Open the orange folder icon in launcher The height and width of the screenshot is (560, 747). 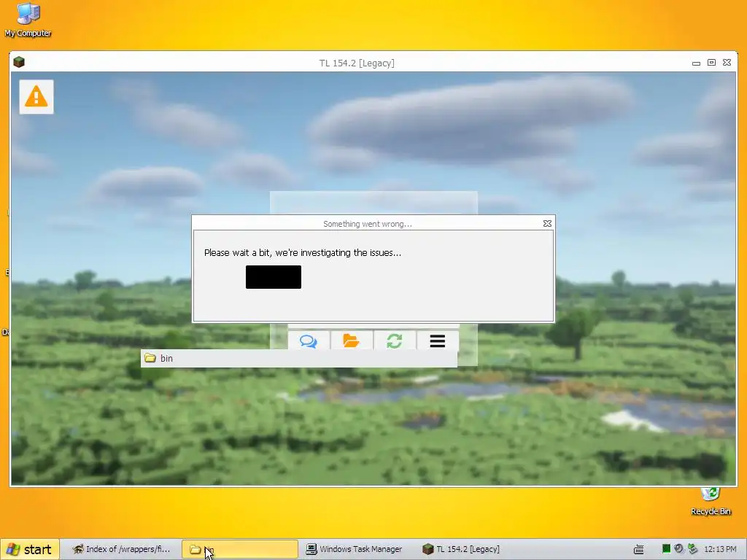351,341
